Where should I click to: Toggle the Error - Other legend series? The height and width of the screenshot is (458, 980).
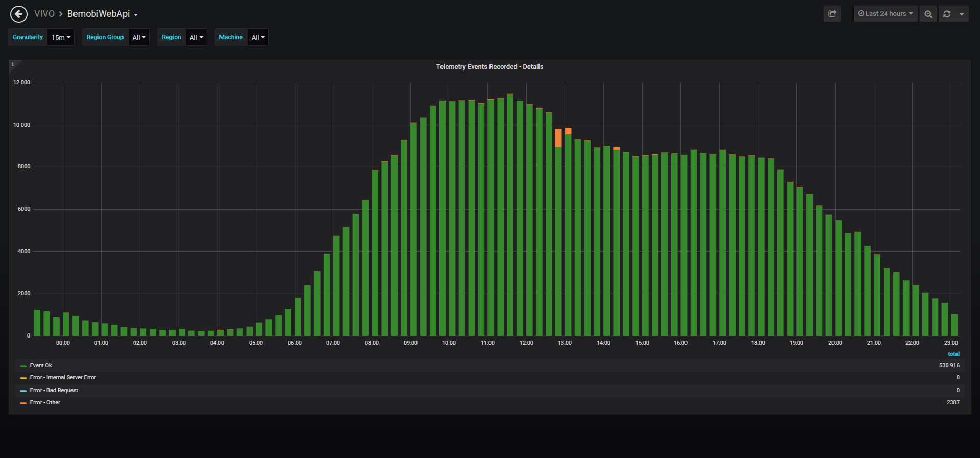[x=45, y=402]
